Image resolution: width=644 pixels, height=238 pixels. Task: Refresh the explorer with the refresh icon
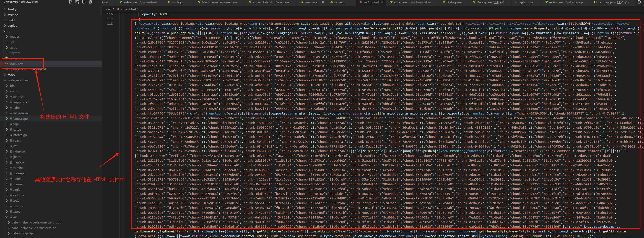(84, 2)
